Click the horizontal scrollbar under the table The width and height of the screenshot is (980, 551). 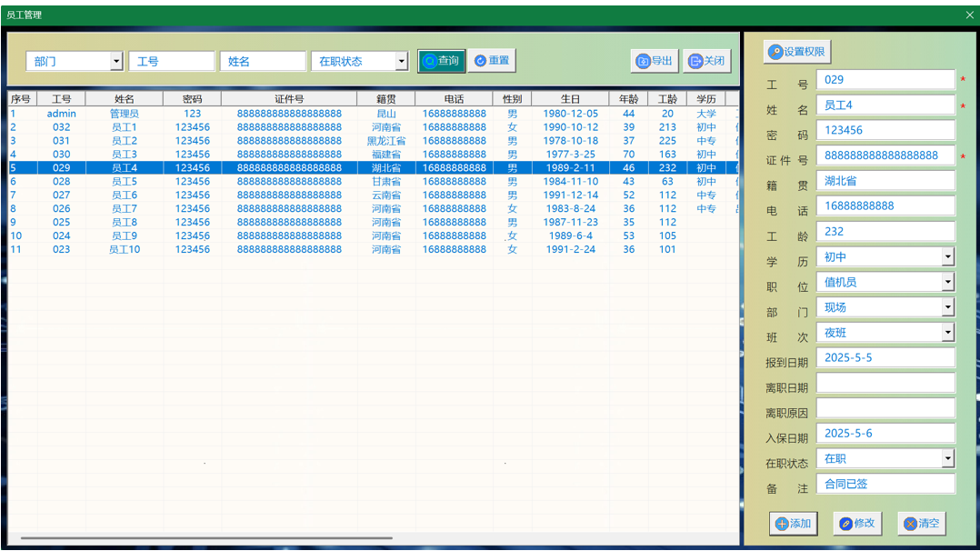tap(206, 538)
